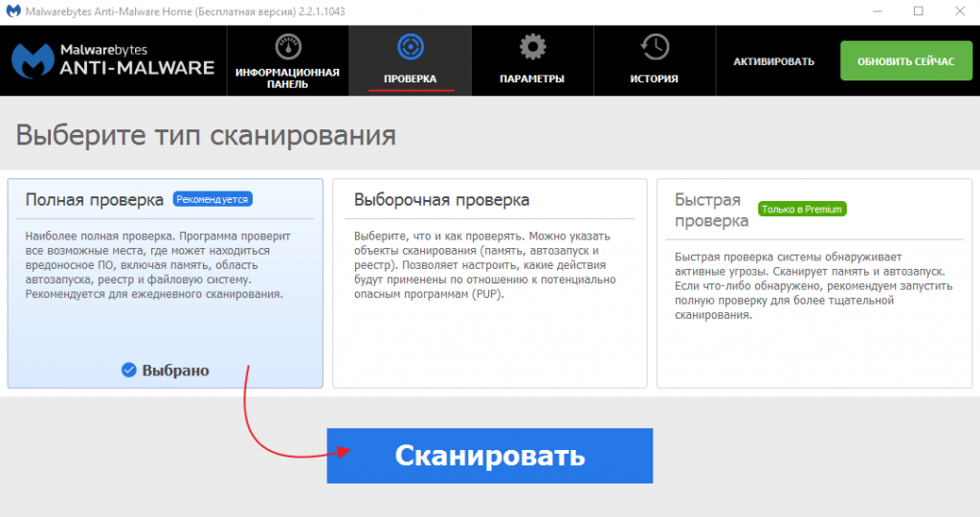Maximize the Malwarebytes window
The image size is (980, 517).
pos(918,11)
